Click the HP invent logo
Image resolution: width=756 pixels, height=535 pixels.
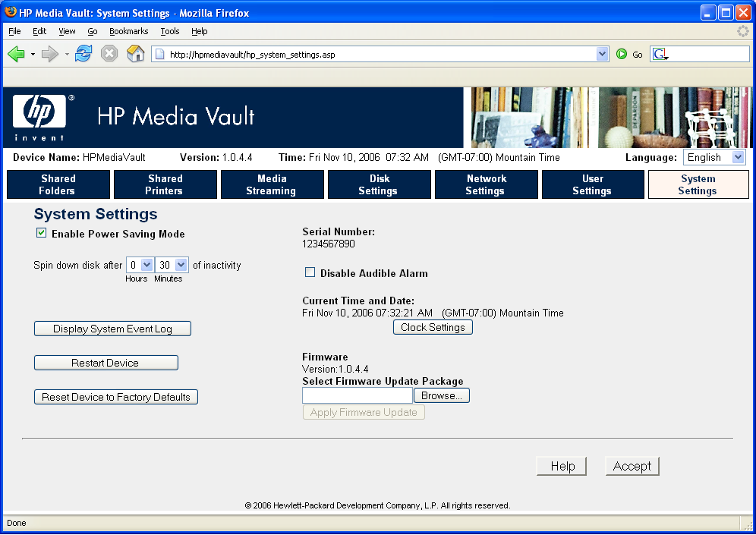click(39, 117)
